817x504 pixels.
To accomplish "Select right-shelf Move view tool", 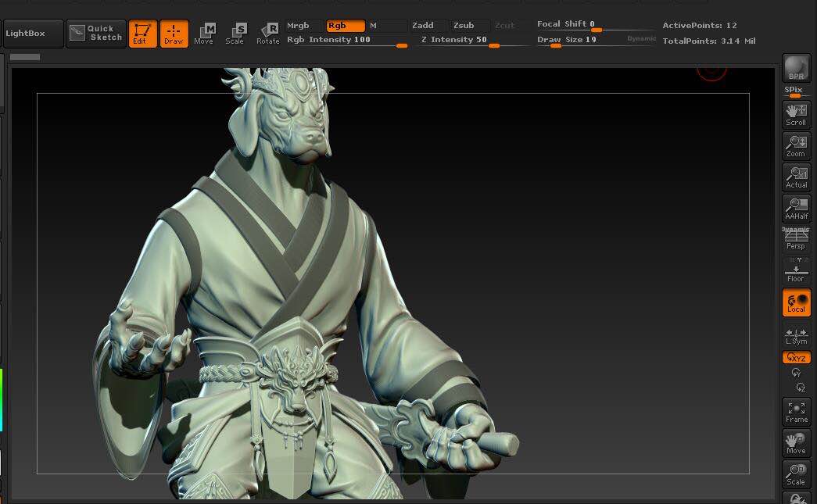I will point(796,443).
